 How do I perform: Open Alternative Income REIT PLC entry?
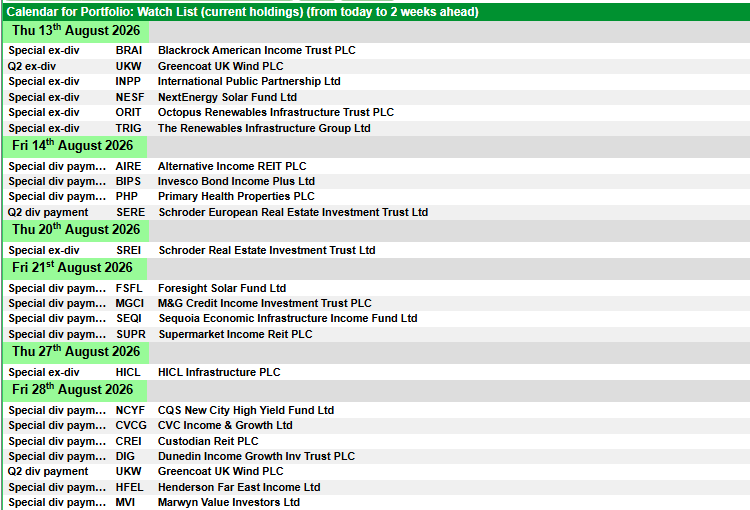point(232,166)
